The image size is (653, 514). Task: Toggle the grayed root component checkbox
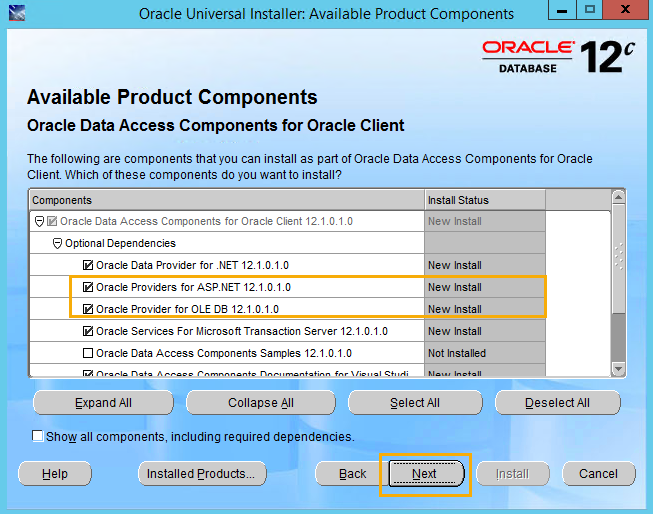coord(52,221)
